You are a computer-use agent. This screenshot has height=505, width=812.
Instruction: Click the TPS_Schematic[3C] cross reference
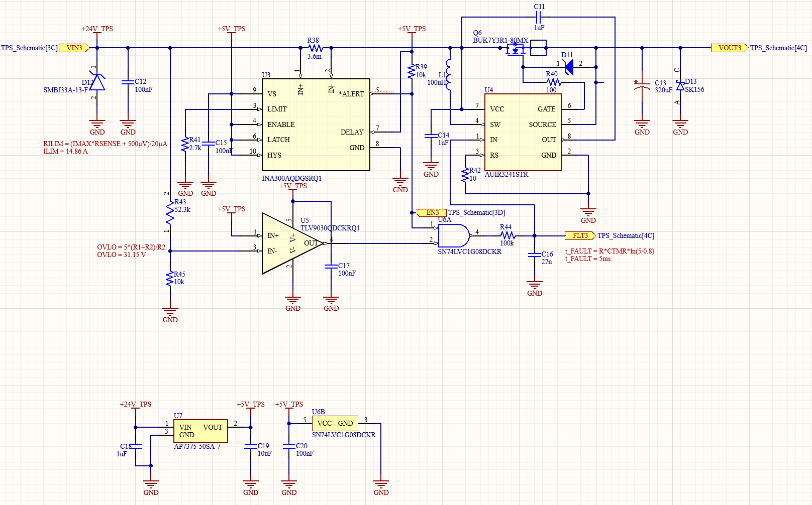coord(29,48)
